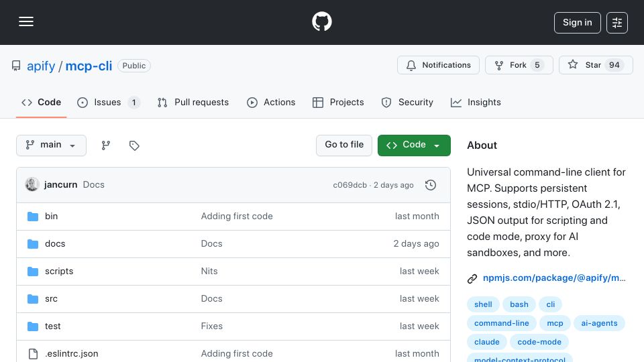Click 'last week' in the src row
This screenshot has height=362, width=644.
point(419,299)
